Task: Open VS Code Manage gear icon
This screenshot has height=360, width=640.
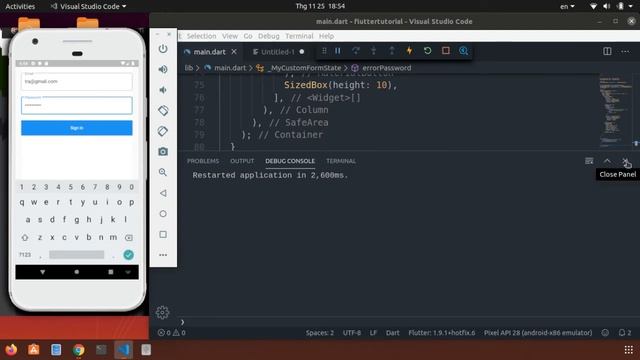Action: pos(162,313)
